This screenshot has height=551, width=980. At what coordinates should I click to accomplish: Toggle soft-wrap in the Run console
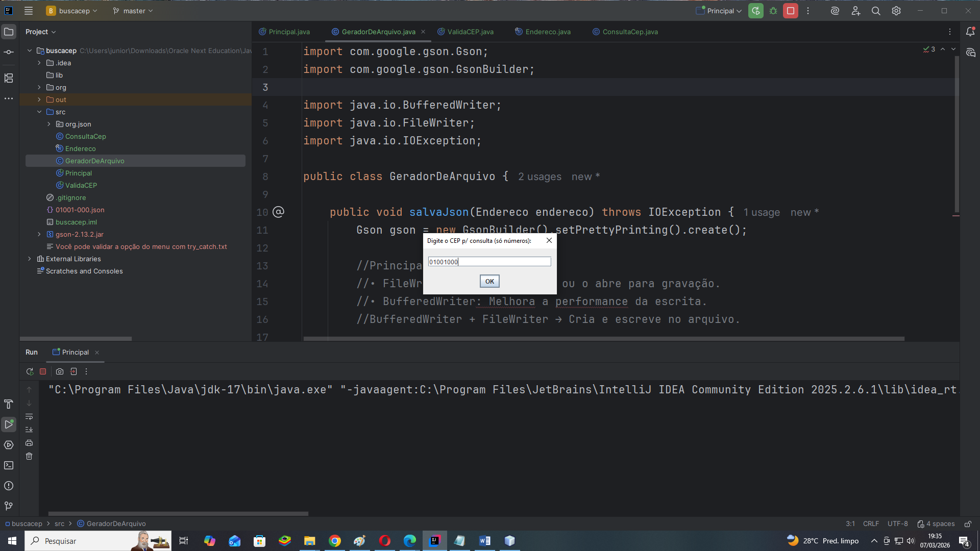[29, 417]
